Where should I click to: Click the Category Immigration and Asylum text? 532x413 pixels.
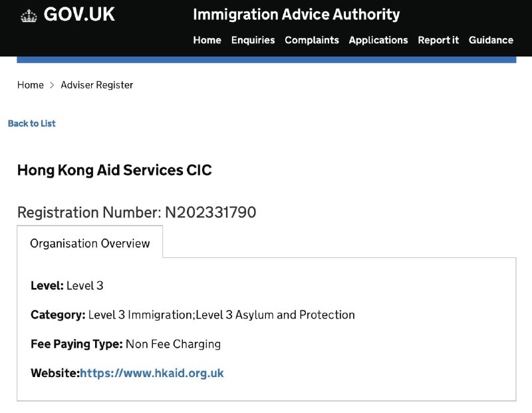(221, 315)
